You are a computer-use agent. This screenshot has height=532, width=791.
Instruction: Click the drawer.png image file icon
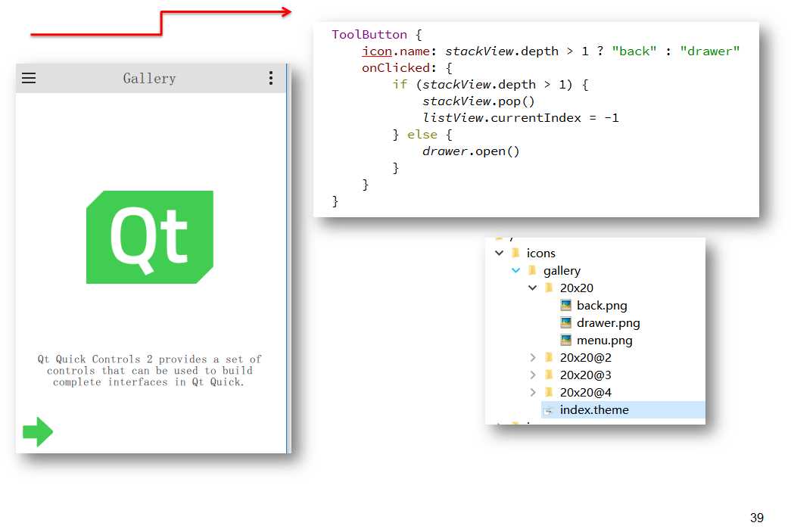(x=566, y=322)
